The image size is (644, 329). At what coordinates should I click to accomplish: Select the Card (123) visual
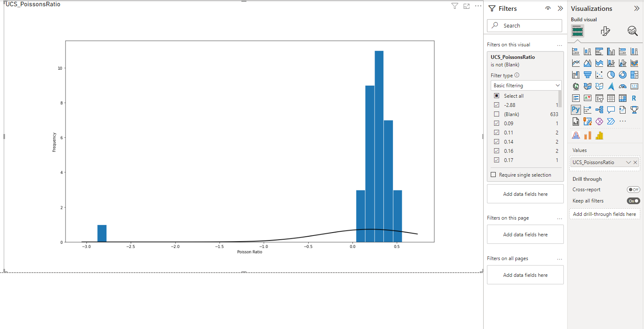tap(634, 86)
